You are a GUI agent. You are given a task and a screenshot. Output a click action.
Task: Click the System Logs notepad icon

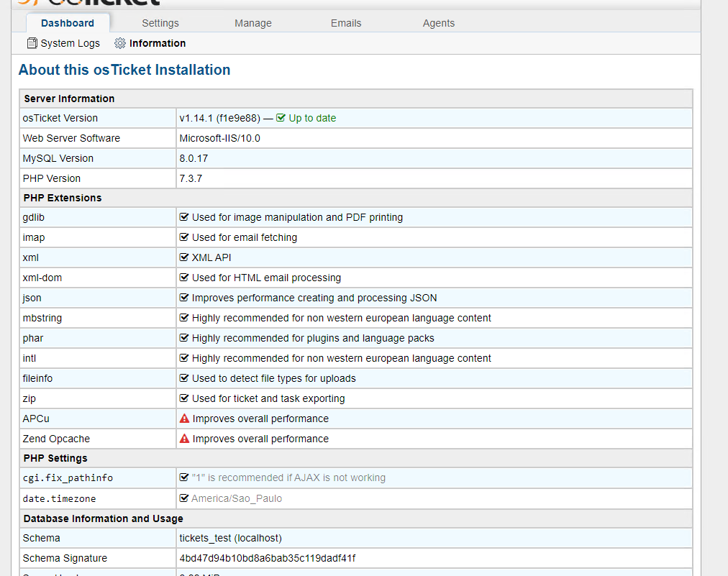coord(32,43)
